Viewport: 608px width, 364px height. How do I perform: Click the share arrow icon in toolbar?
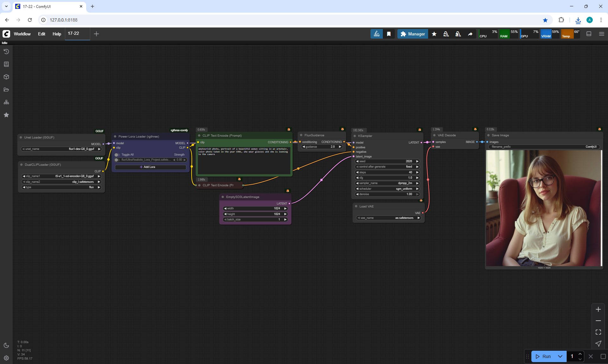click(x=470, y=34)
